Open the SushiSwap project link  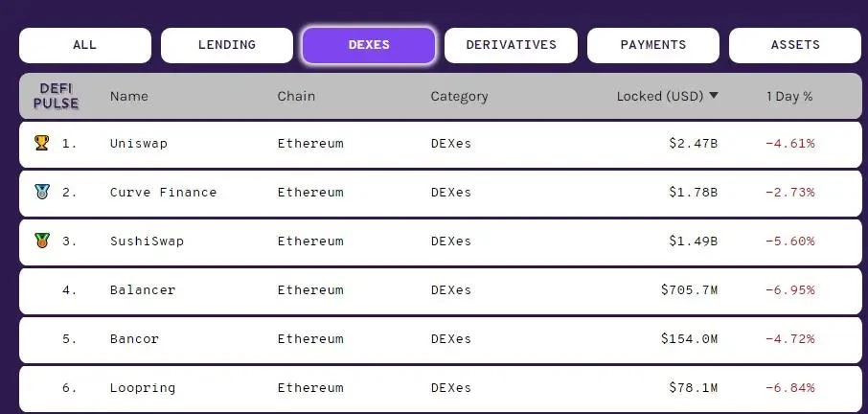tap(147, 241)
